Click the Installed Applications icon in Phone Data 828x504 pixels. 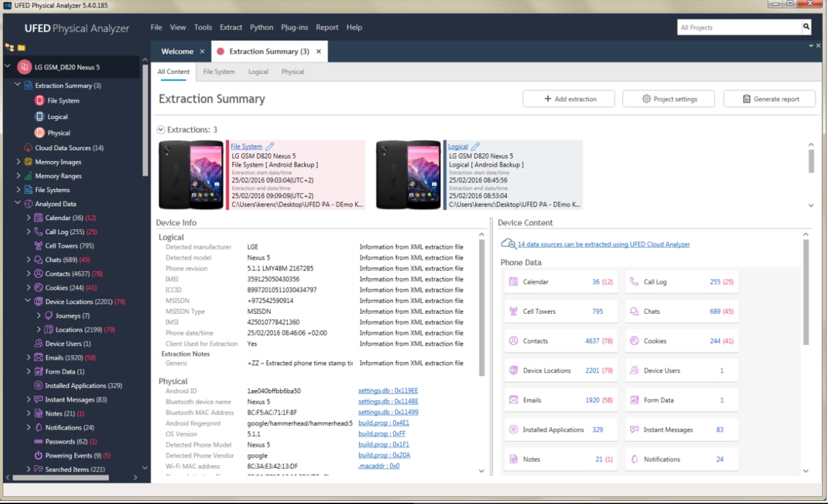coord(514,430)
